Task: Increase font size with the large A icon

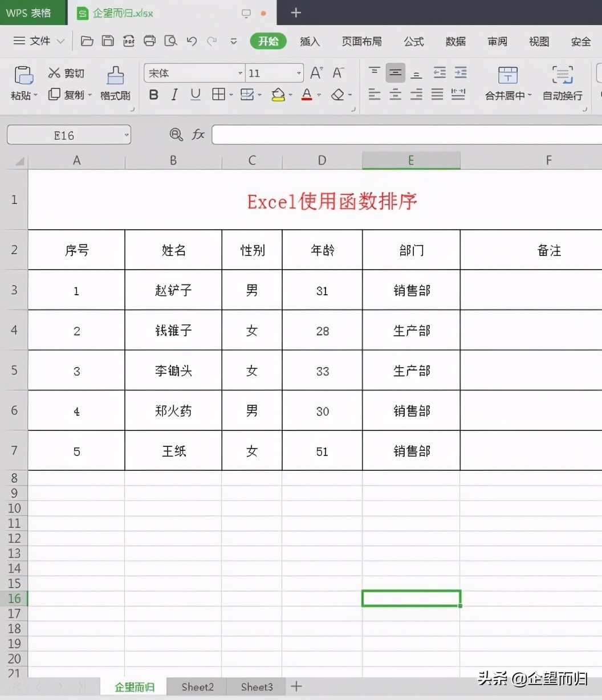Action: click(316, 73)
